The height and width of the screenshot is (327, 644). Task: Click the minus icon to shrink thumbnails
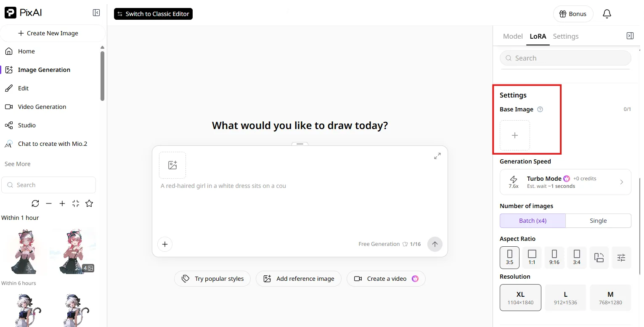click(x=49, y=203)
